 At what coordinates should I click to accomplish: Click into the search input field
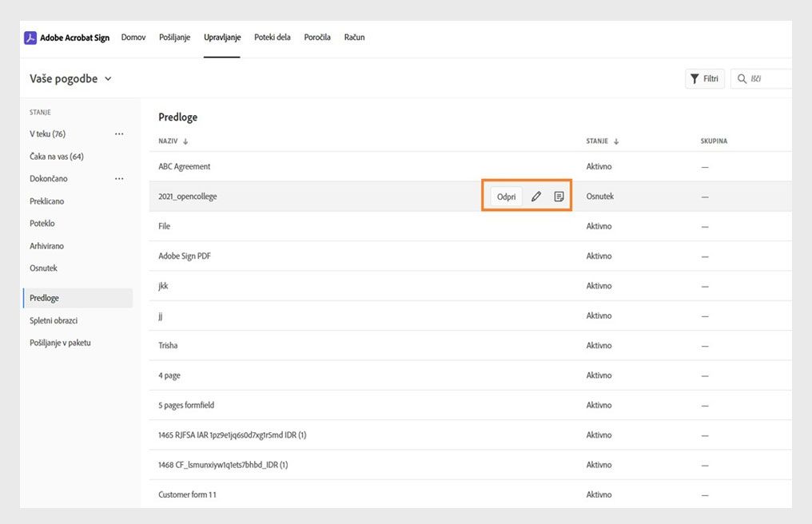point(769,79)
